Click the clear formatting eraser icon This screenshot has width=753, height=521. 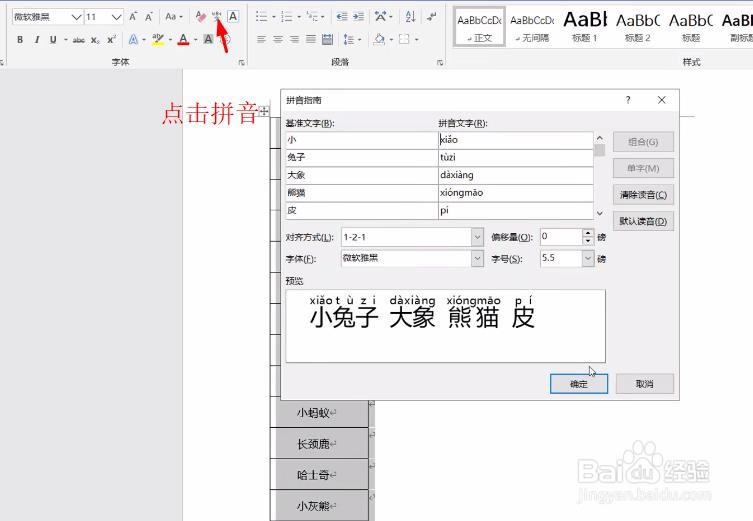tap(201, 17)
